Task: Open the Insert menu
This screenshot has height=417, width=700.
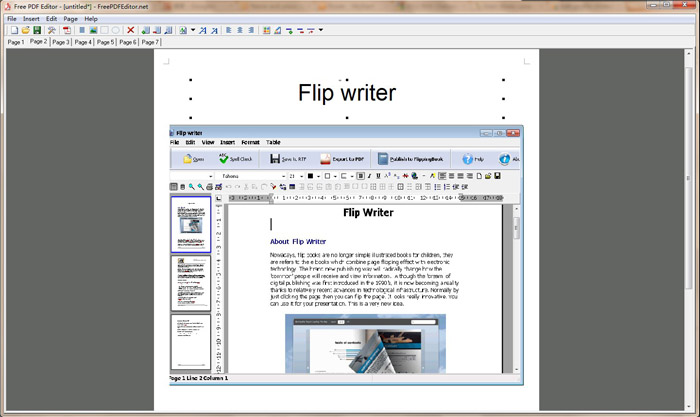Action: (x=31, y=19)
